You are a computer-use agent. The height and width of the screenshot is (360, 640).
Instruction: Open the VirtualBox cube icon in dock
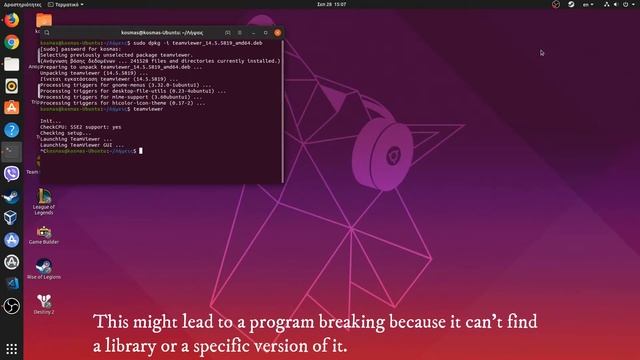(x=11, y=218)
